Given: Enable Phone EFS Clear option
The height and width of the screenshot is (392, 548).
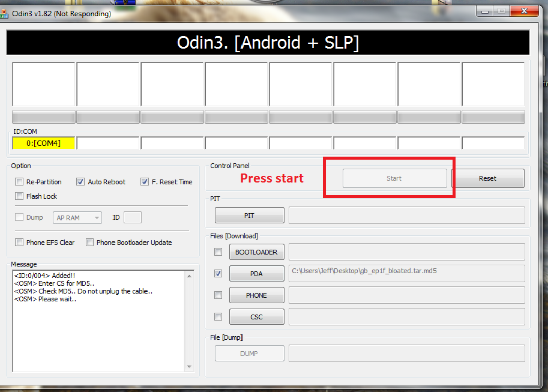Looking at the screenshot, I should [19, 243].
